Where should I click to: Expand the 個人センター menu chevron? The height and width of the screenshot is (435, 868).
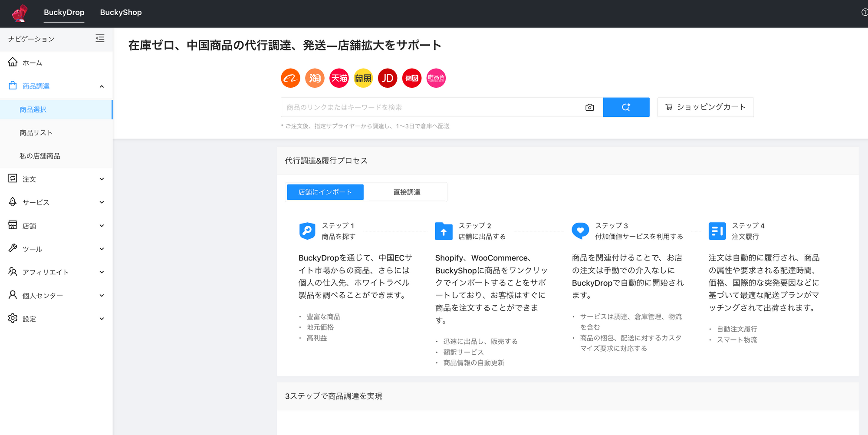(x=102, y=296)
